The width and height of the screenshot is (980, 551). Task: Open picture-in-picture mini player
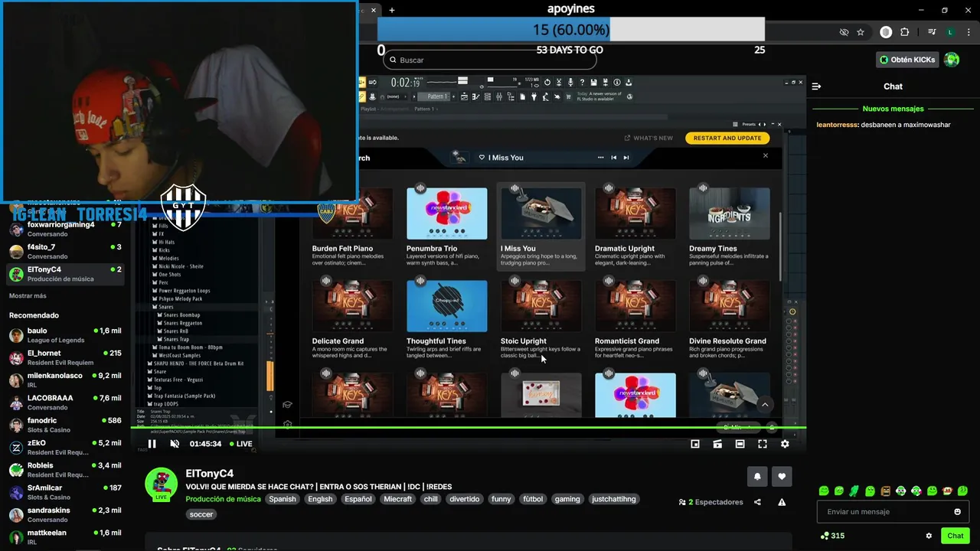click(695, 444)
